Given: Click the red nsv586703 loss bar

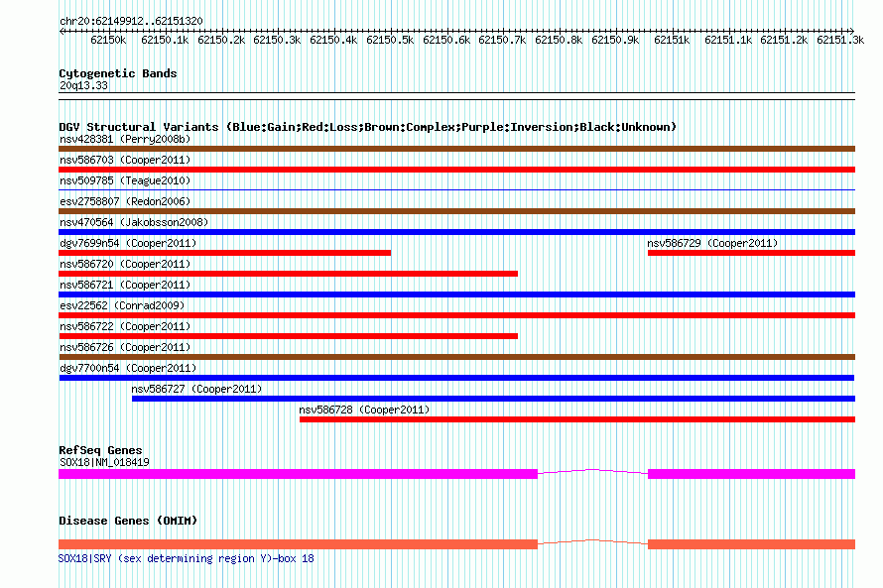Looking at the screenshot, I should pos(456,170).
